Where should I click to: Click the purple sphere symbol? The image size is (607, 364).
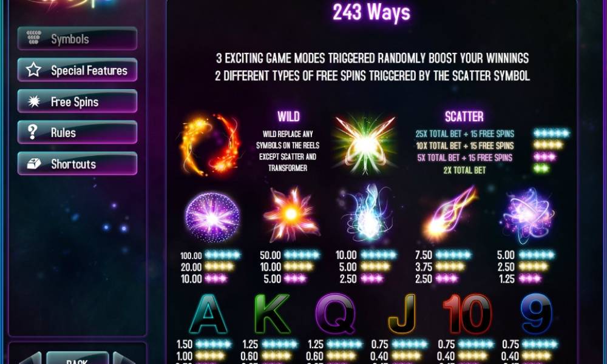click(x=212, y=217)
